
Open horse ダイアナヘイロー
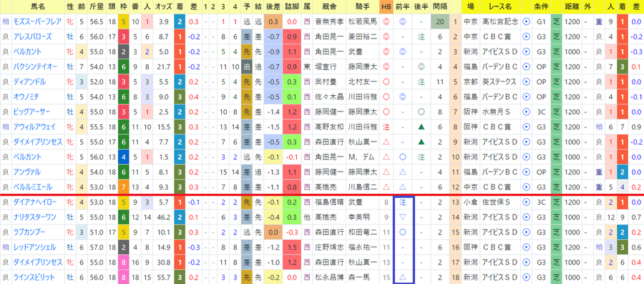coord(35,202)
